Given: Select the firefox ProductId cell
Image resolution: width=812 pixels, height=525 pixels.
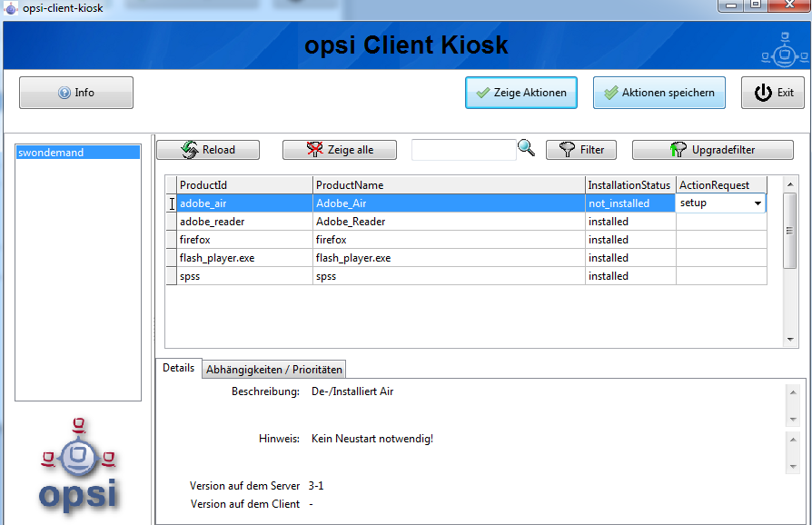Looking at the screenshot, I should (244, 240).
